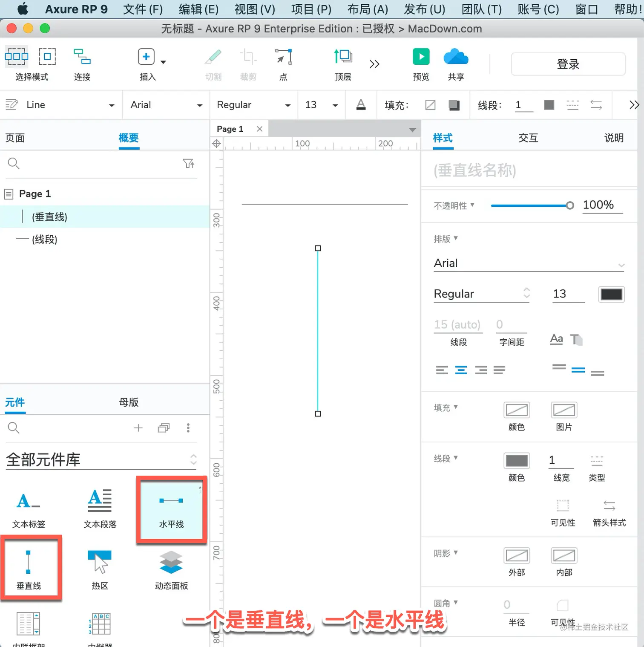Click the line width field in toolbar
644x647 pixels.
click(524, 105)
